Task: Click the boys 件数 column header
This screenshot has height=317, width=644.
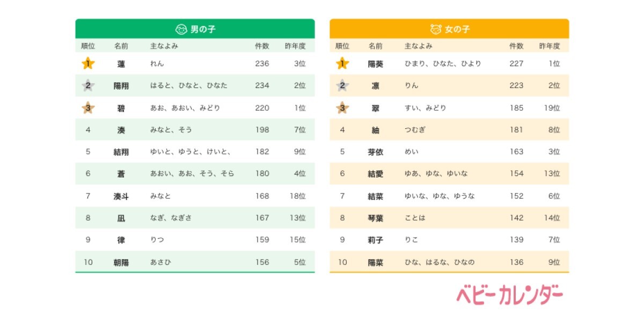Action: (x=262, y=46)
